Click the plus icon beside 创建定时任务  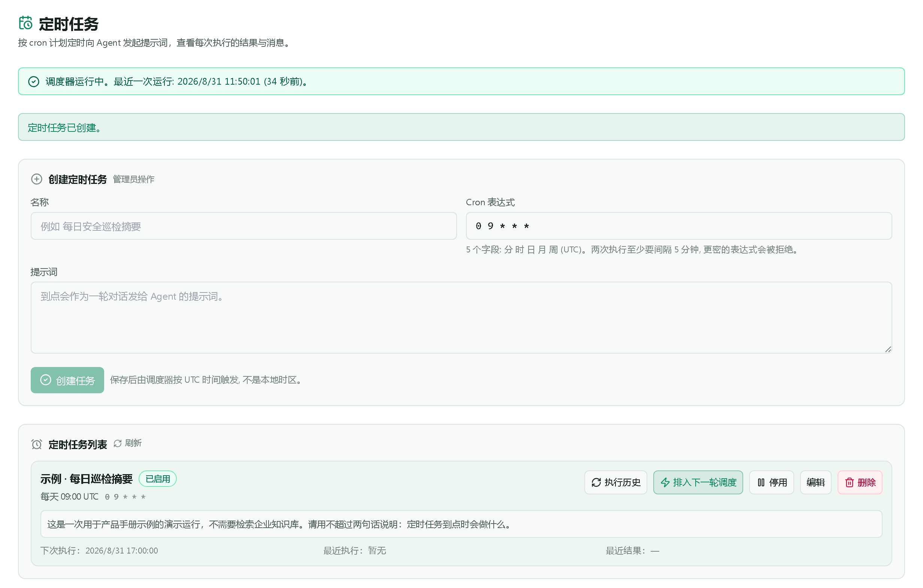[36, 179]
